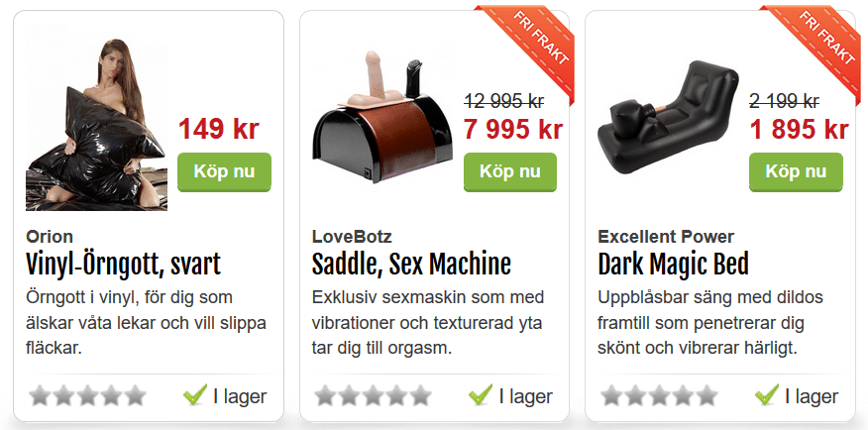868x430 pixels.
Task: Click the Orion brand name
Action: 50,237
